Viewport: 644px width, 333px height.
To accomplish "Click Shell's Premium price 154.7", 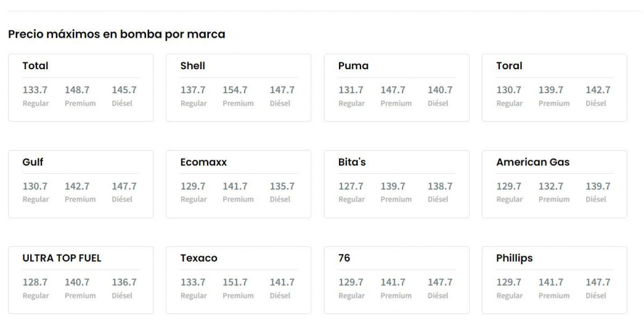I will coord(235,90).
